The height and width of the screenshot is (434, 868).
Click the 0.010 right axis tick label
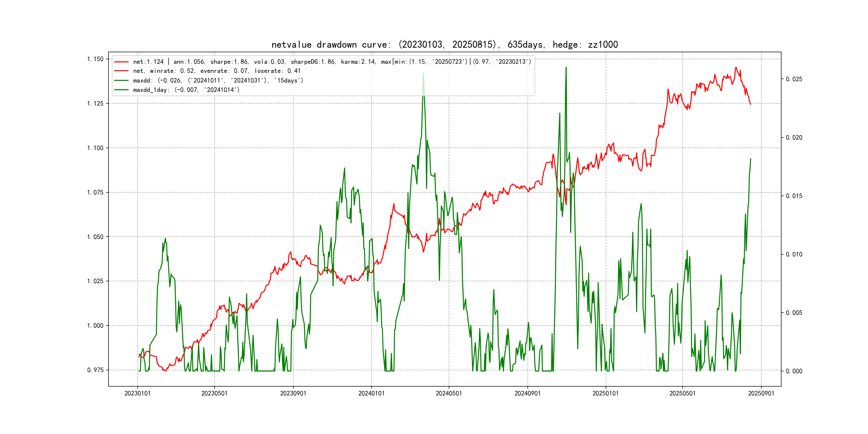tap(794, 255)
